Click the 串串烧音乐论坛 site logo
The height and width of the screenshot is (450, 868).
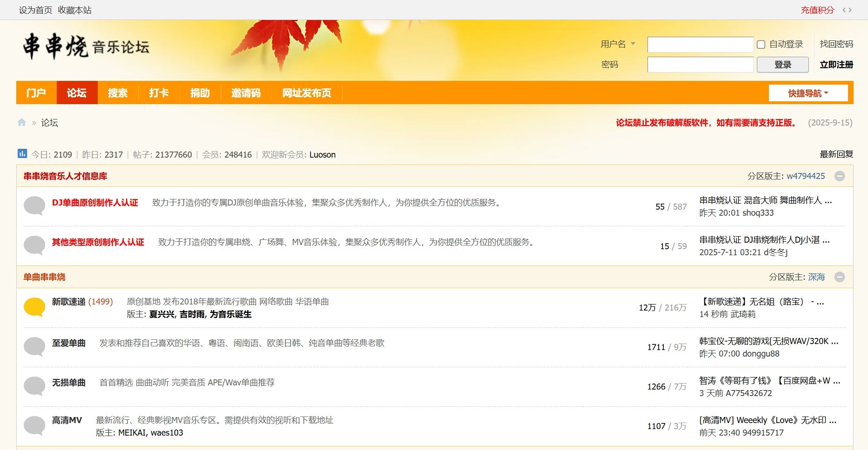tap(86, 46)
